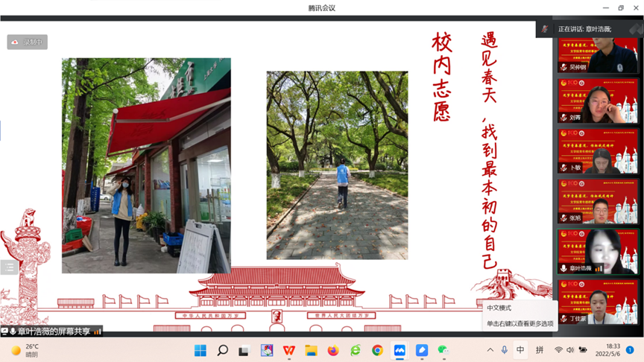Screen dimensions: 644x362
Task: Open File Explorer from the taskbar
Action: coord(311,350)
